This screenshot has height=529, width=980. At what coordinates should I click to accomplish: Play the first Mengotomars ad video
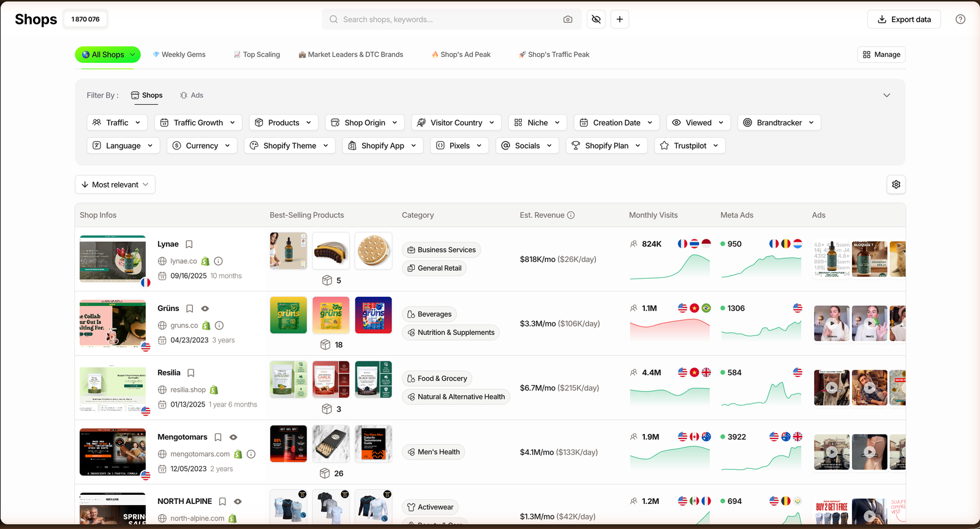click(x=832, y=452)
